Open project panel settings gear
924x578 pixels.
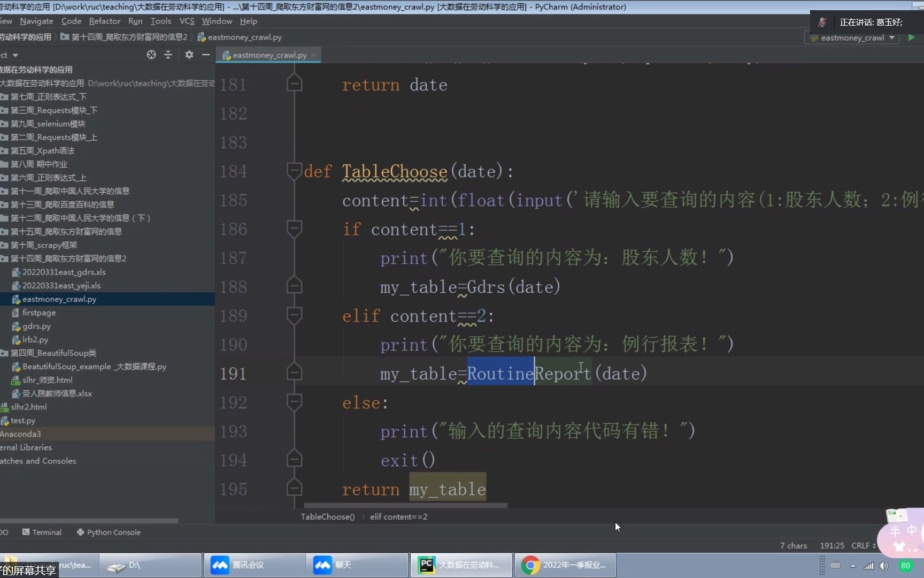189,55
